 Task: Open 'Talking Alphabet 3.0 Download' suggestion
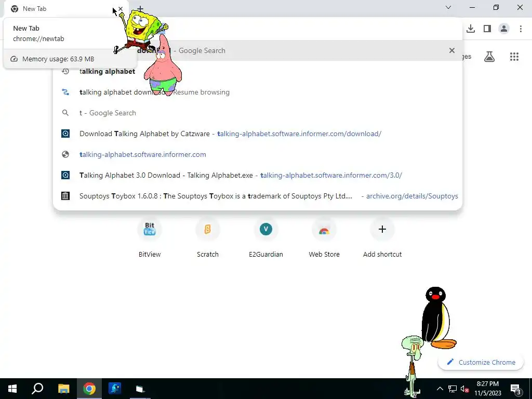258,175
